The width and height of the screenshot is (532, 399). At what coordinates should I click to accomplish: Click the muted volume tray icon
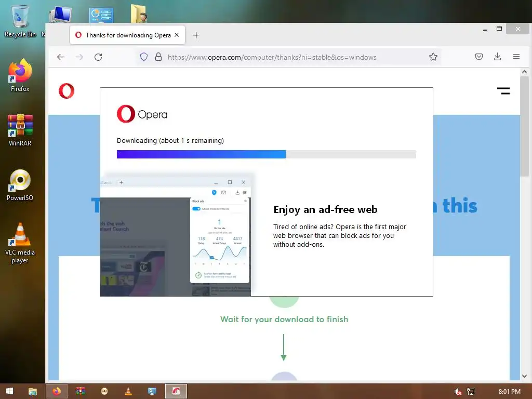click(x=457, y=392)
